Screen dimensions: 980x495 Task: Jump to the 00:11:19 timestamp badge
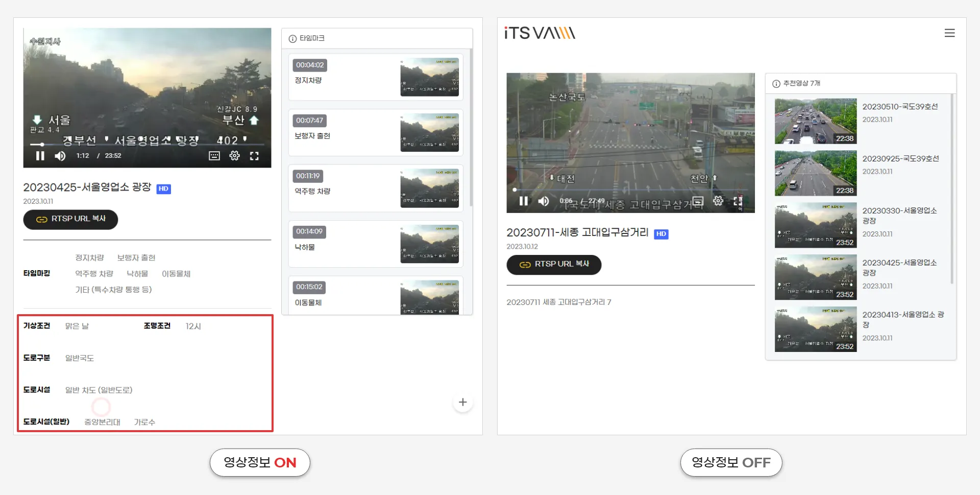click(x=308, y=176)
